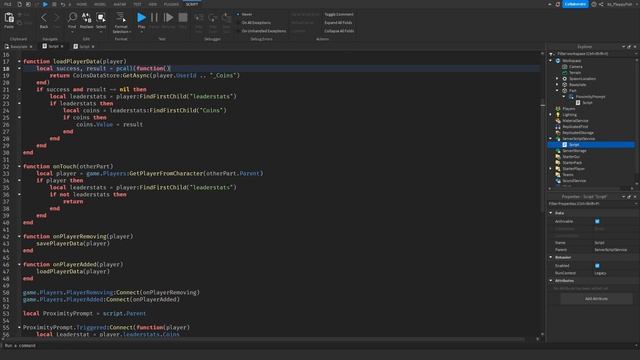Open the Baseplate document tab

click(19, 47)
